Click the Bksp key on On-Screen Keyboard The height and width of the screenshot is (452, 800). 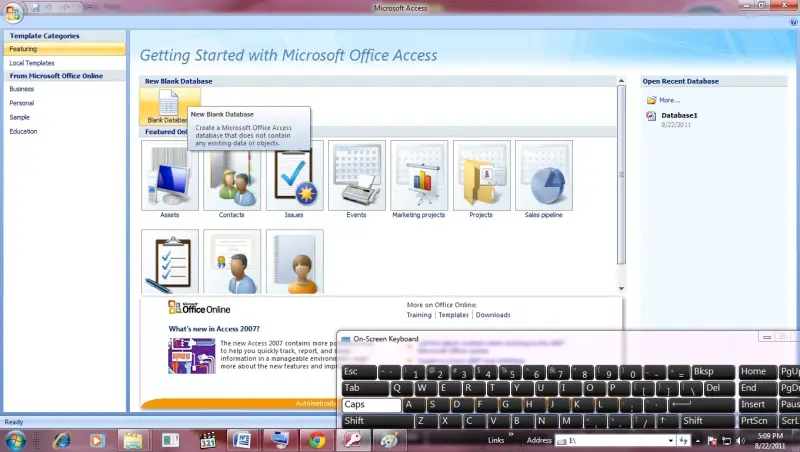pyautogui.click(x=713, y=372)
